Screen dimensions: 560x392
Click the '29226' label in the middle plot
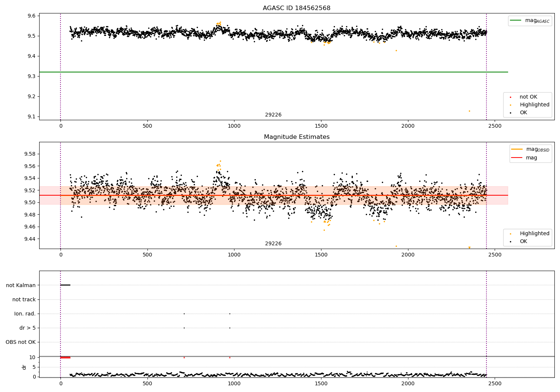point(273,244)
